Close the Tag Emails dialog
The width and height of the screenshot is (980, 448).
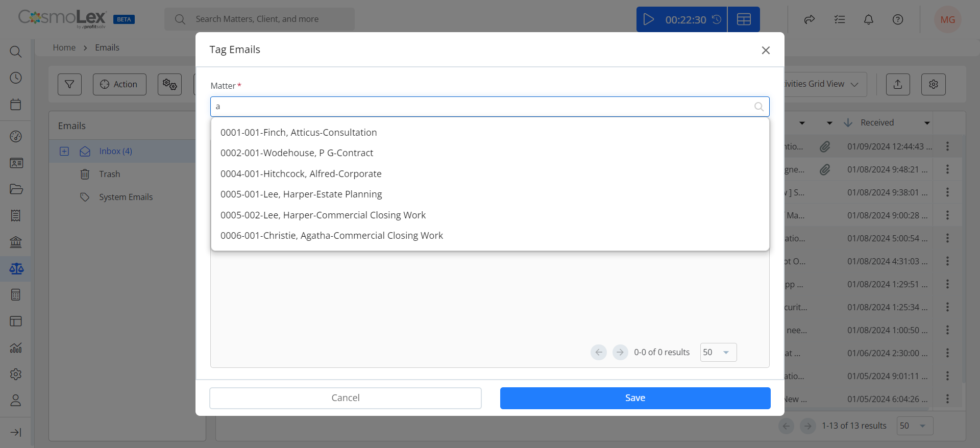(766, 50)
